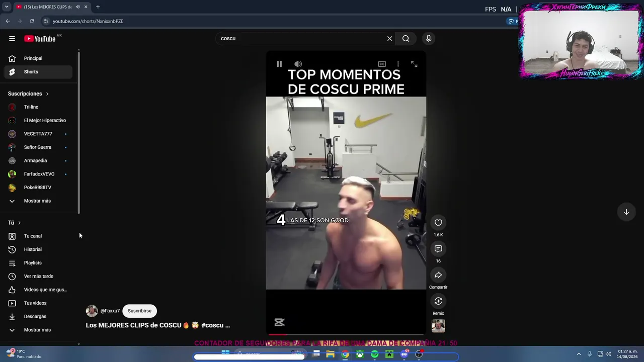Screen dimensions: 644x362
Task: Open the comments for the Short
Action: coord(438,249)
